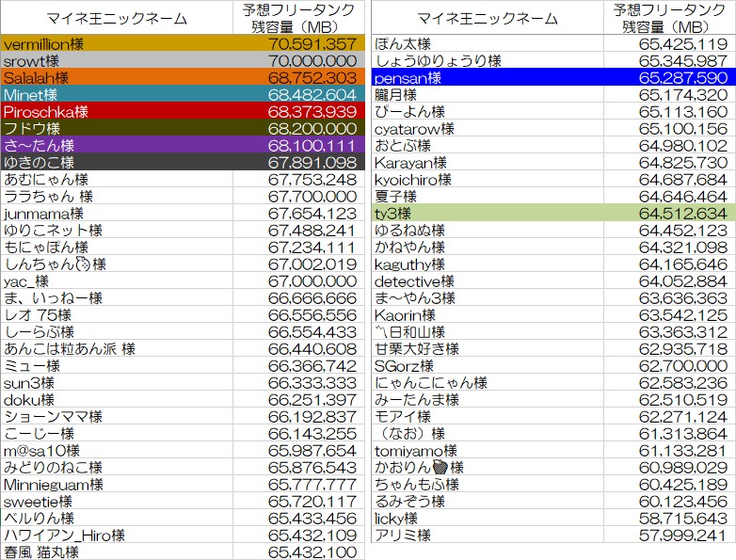Image resolution: width=736 pixels, height=560 pixels.
Task: Select the value 66,666,666 cell
Action: 297,297
